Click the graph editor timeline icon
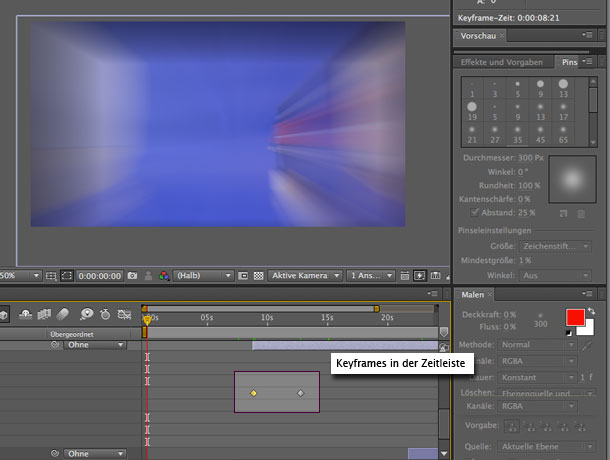The height and width of the screenshot is (460, 610). (125, 313)
